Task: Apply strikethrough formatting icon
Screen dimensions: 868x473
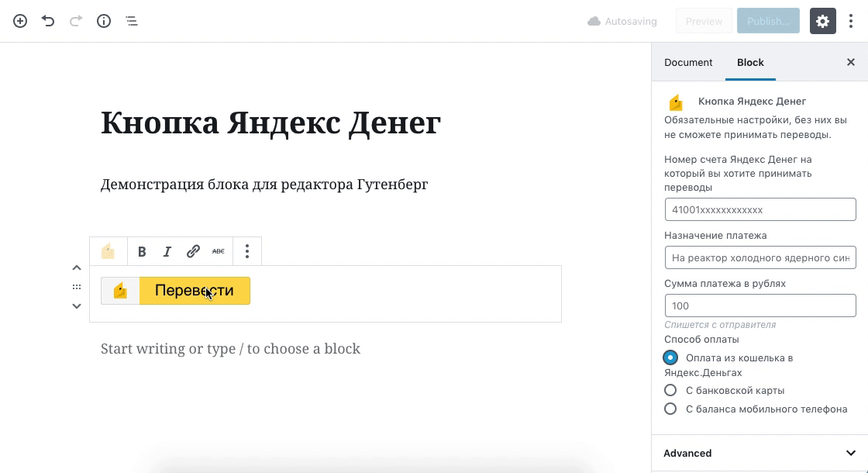Action: pyautogui.click(x=219, y=251)
